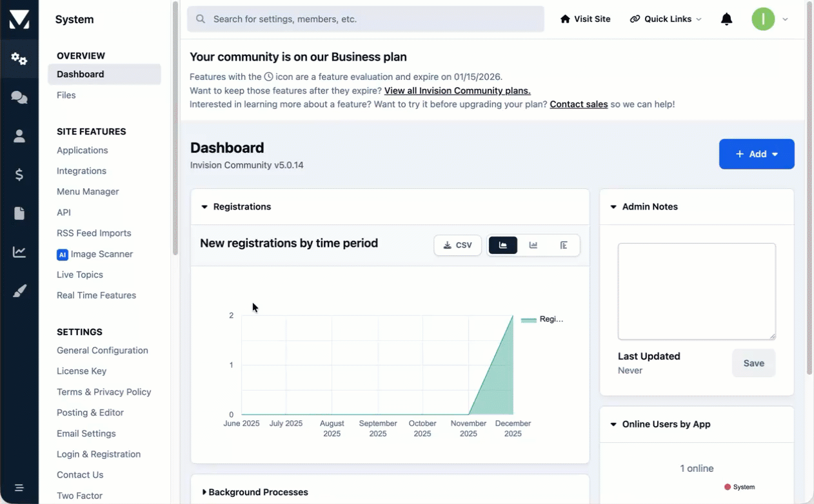Click the System legend dot
814x504 pixels.
click(x=728, y=487)
